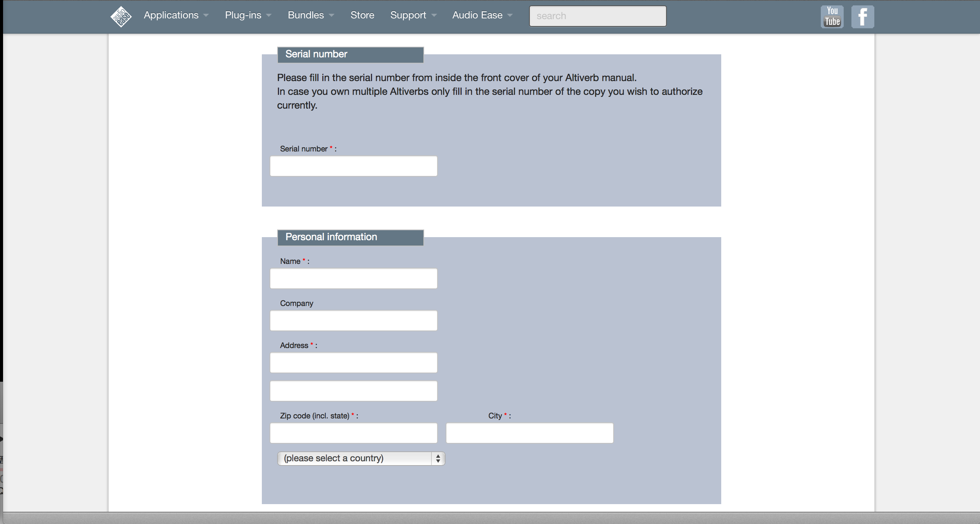The height and width of the screenshot is (524, 980).
Task: Open the Facebook icon link
Action: [x=862, y=16]
